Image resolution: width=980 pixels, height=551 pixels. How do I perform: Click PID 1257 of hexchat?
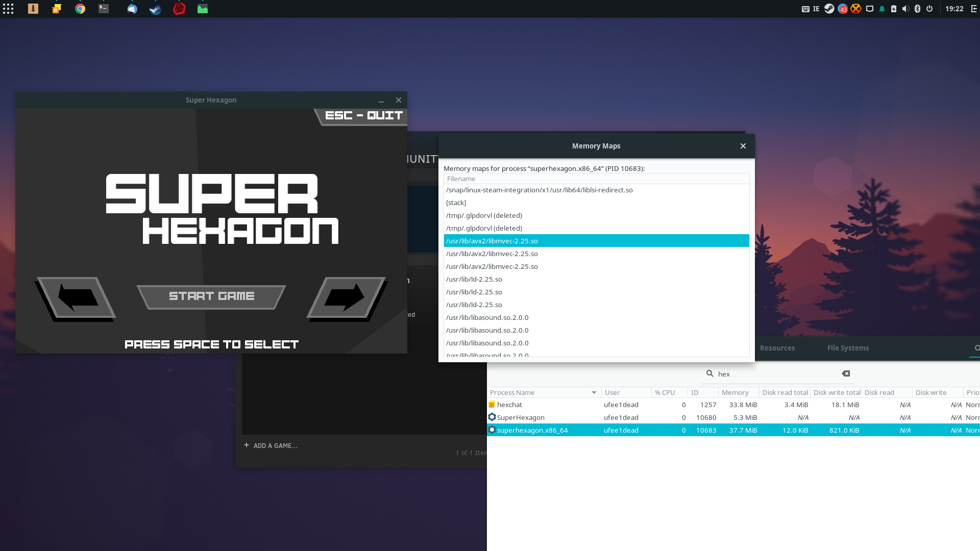[708, 405]
